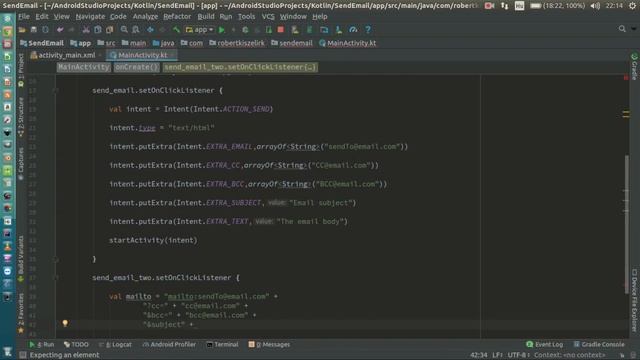This screenshot has height=360, width=640.
Task: Click the Make Project hammer icon
Action: [176, 30]
